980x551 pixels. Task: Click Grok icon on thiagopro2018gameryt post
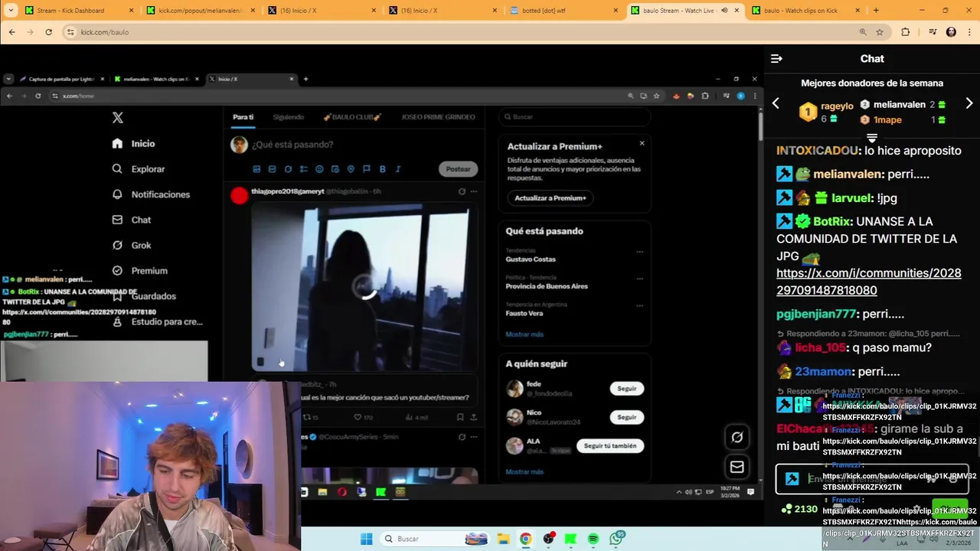click(x=462, y=191)
